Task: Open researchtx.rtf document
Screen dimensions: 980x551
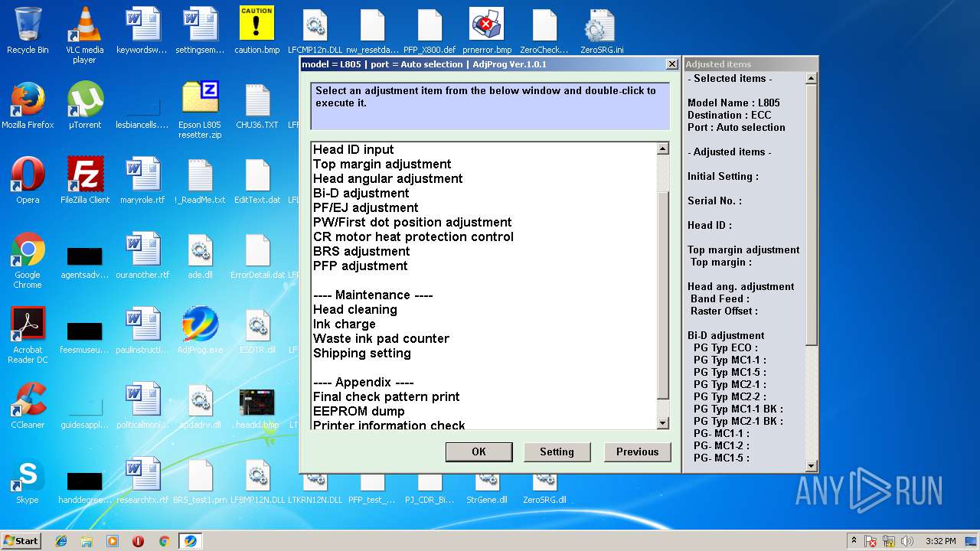Action: tap(142, 481)
